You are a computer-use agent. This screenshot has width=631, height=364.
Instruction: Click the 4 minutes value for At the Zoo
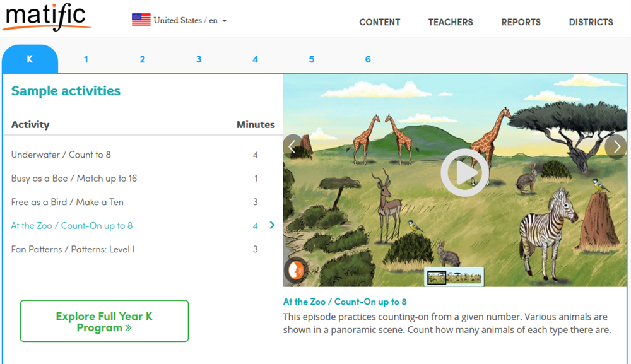255,226
